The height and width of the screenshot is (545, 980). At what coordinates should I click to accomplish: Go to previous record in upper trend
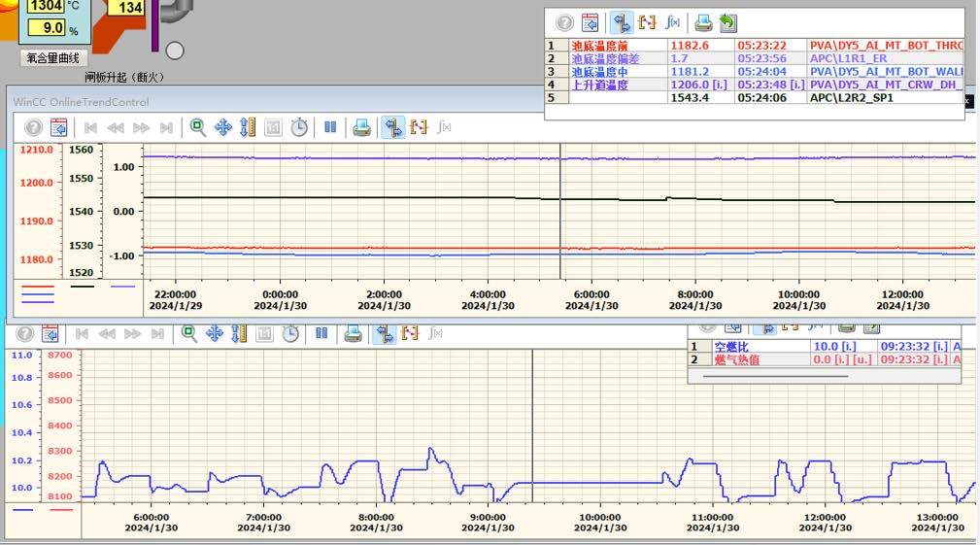(115, 127)
